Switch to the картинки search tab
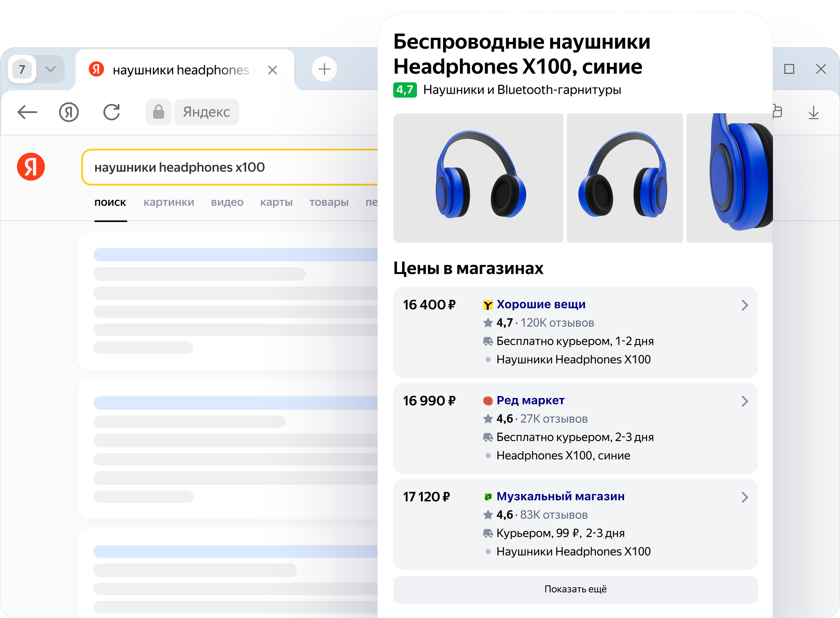 (x=169, y=202)
